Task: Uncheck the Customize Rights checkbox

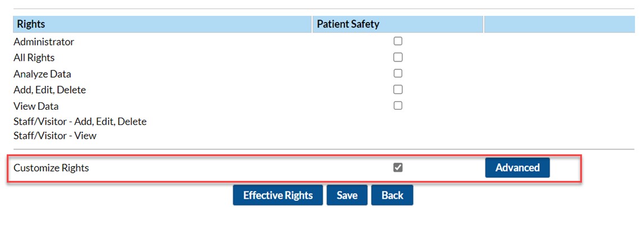Action: point(398,167)
